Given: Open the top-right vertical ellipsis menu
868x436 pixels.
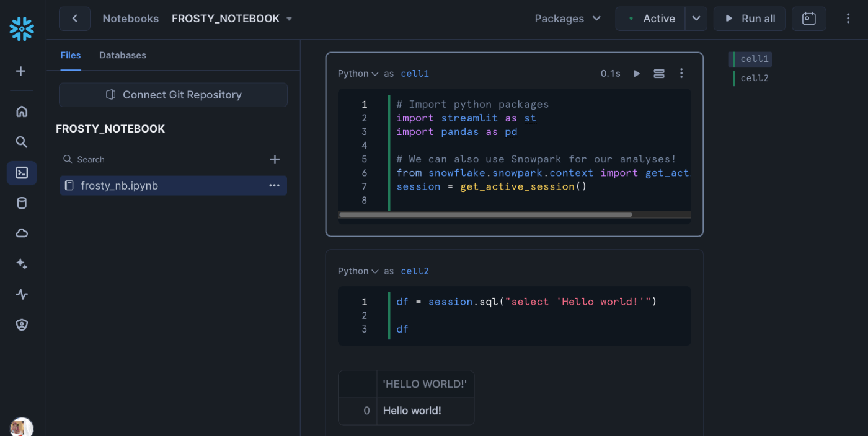Looking at the screenshot, I should pos(848,19).
